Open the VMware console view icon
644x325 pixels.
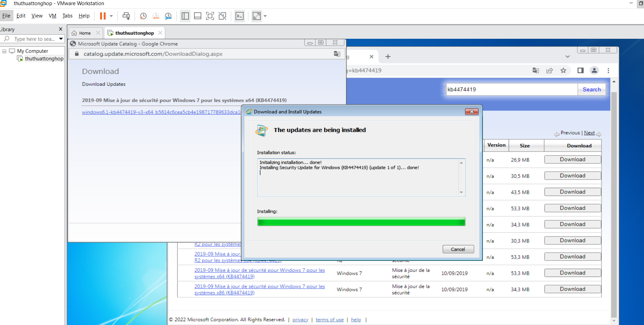pos(239,16)
